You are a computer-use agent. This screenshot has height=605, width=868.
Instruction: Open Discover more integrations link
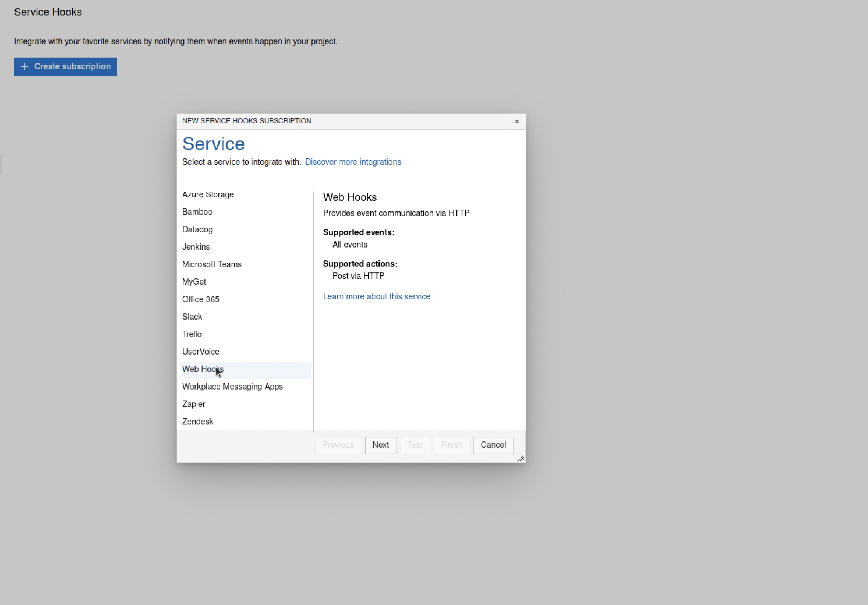tap(353, 162)
